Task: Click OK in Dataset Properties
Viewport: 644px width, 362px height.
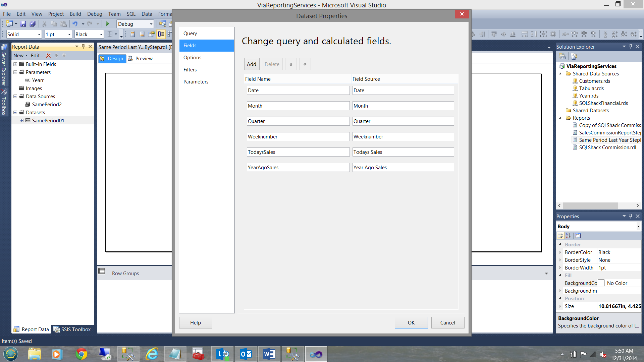Action: click(411, 322)
